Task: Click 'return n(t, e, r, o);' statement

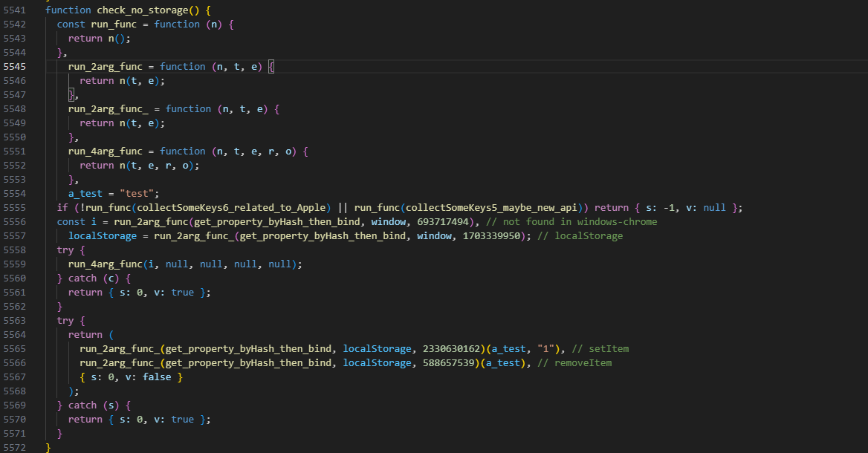Action: pos(140,166)
